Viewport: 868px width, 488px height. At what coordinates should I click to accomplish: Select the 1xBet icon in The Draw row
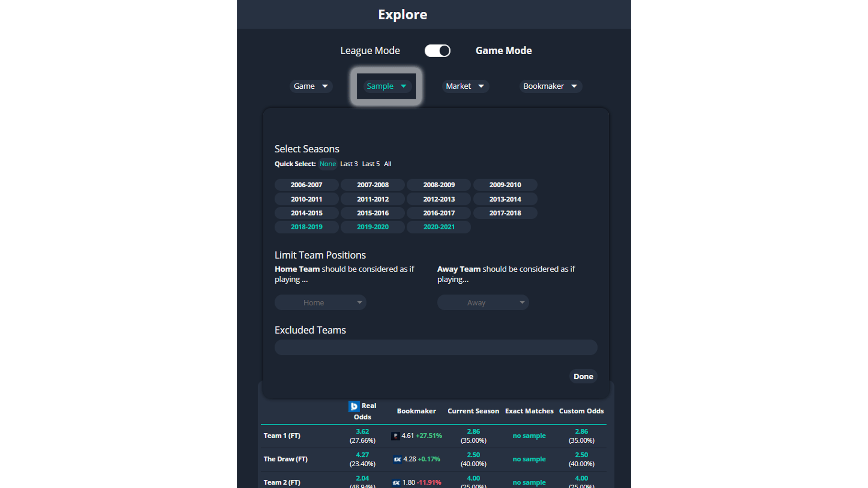coord(397,459)
